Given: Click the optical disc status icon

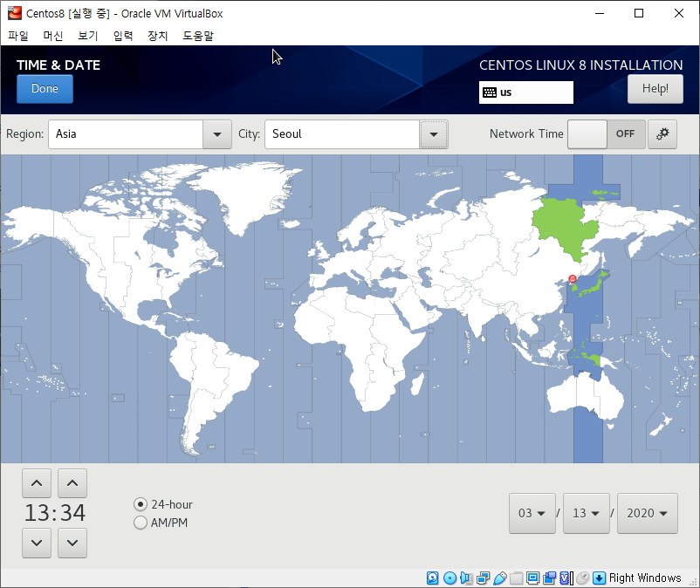Looking at the screenshot, I should [x=450, y=578].
